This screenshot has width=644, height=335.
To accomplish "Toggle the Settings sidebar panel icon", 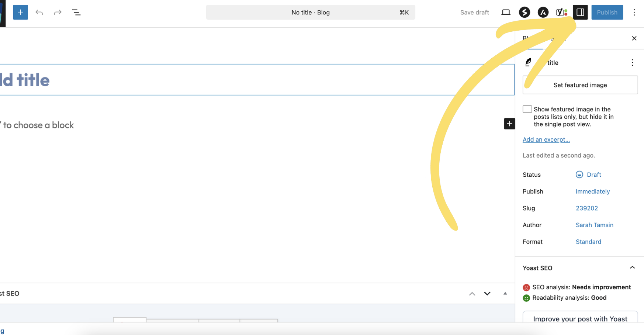I will 580,12.
